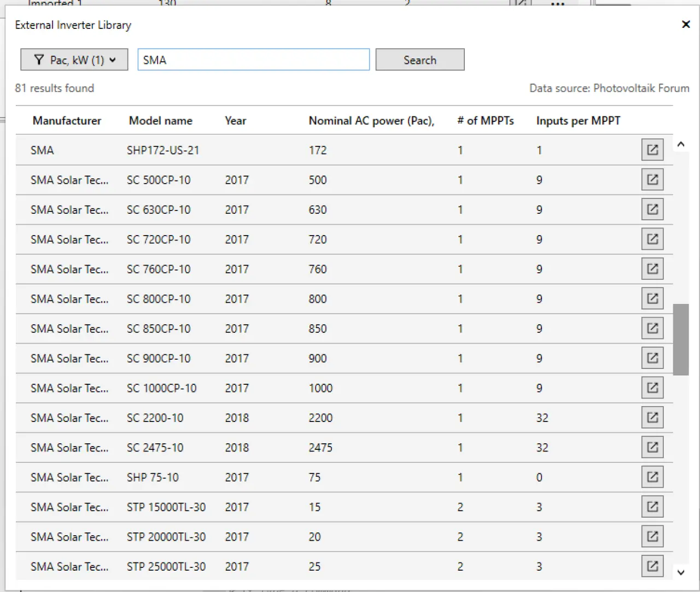
Task: Open details icon for SHP 75-10 row
Action: [x=652, y=477]
